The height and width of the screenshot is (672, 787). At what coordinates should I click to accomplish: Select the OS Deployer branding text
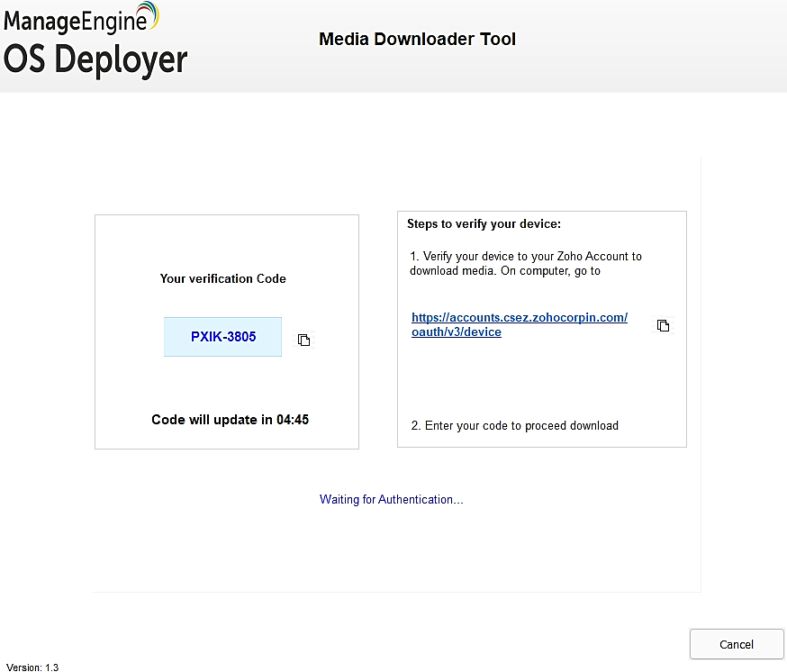(95, 61)
